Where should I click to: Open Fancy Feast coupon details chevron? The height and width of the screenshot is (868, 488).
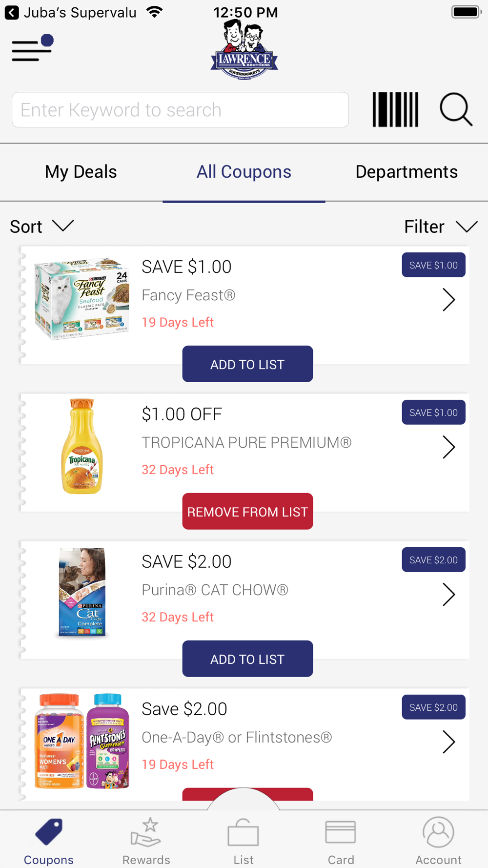point(448,300)
